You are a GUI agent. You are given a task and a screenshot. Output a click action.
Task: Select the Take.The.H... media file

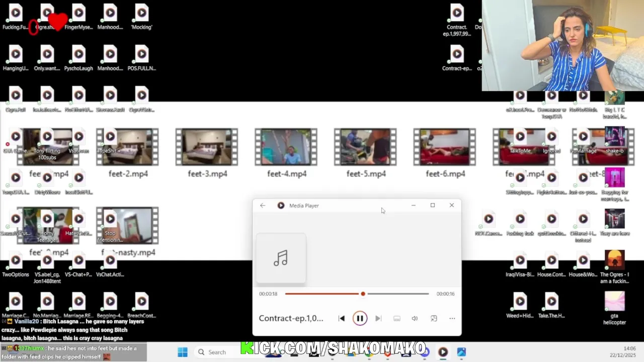click(551, 306)
